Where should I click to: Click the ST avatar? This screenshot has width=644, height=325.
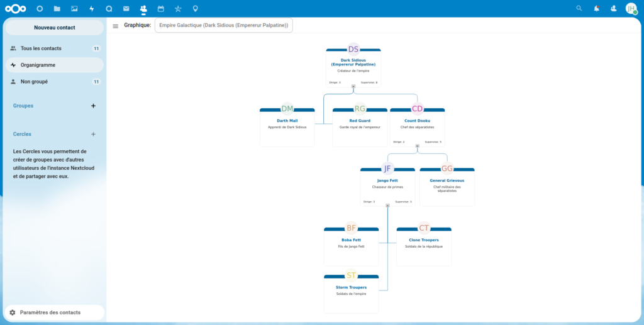(x=351, y=275)
